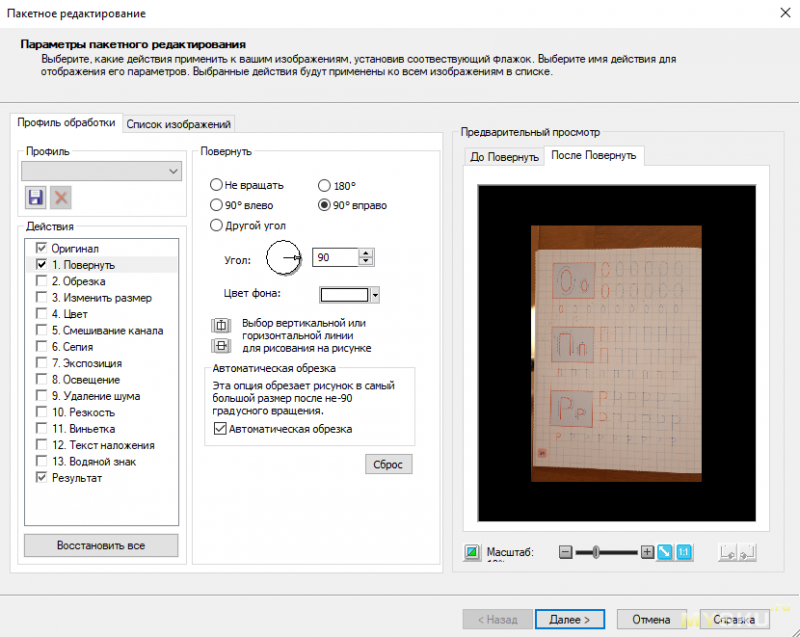
Task: Uncheck the 'Автоматическая обрезка' checkbox
Action: click(221, 429)
